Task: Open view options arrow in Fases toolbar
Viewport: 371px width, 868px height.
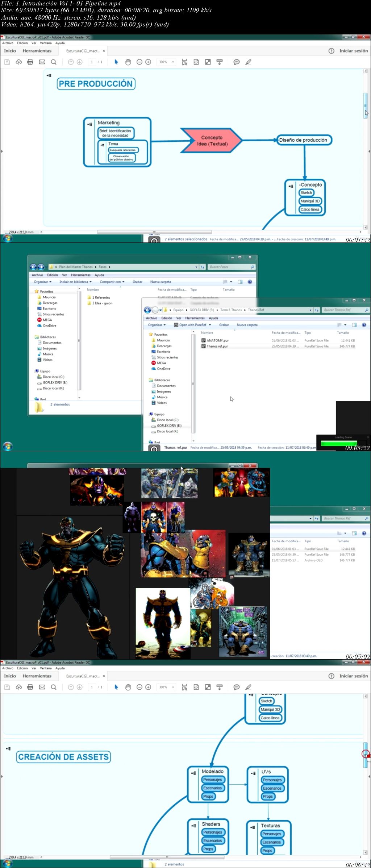Action: pos(231,282)
